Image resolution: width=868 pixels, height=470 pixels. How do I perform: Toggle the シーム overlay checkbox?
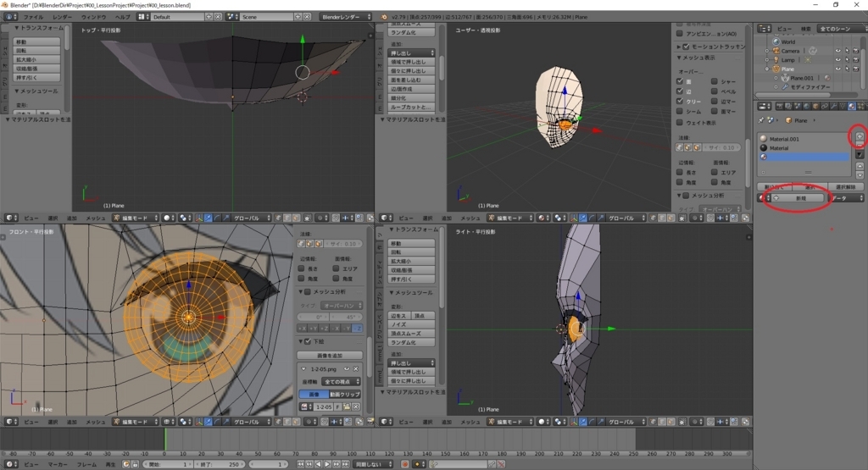(680, 112)
